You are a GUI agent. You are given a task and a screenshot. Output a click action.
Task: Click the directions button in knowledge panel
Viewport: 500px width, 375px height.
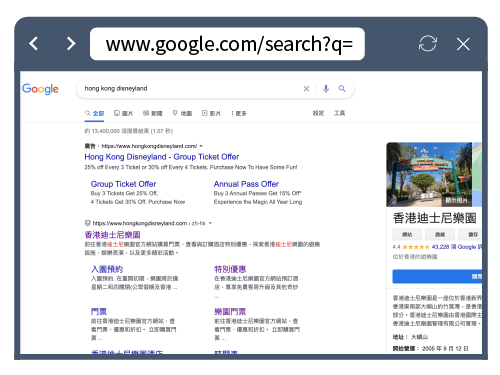point(440,235)
